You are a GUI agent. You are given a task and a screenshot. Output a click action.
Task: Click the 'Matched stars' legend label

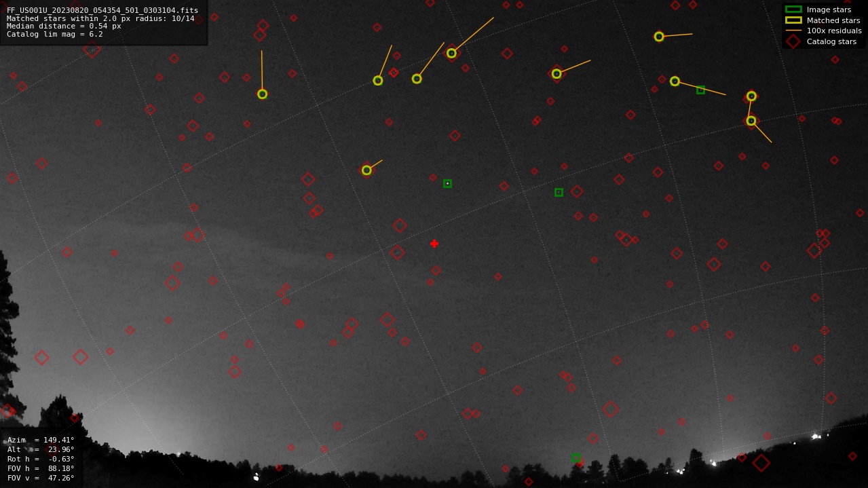click(x=833, y=20)
